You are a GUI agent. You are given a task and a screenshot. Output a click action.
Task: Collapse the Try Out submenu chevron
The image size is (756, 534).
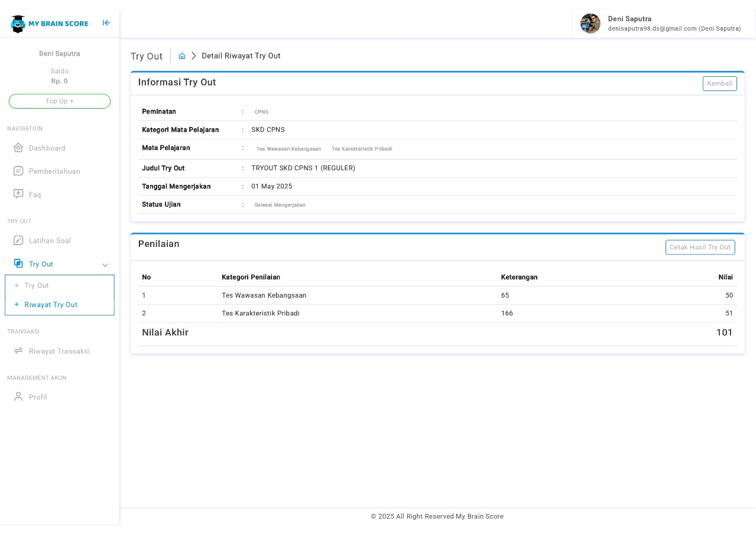click(105, 265)
